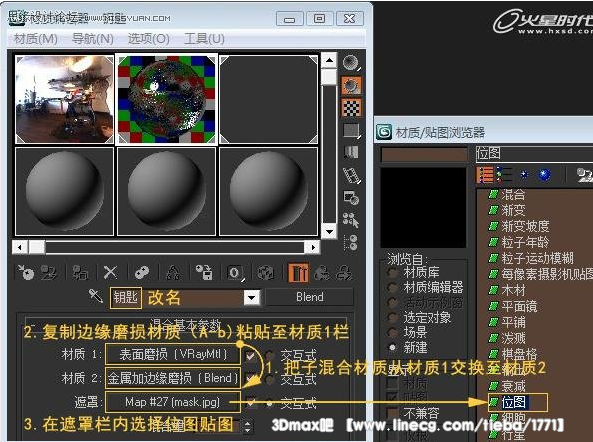The height and width of the screenshot is (442, 593).
Task: Click the Sample Type sphere icon
Action: pos(351,63)
